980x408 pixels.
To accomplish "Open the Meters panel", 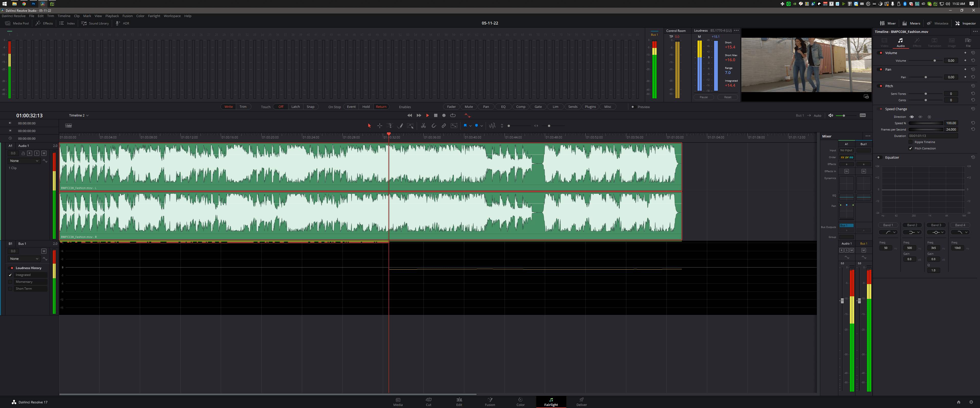I will 911,23.
